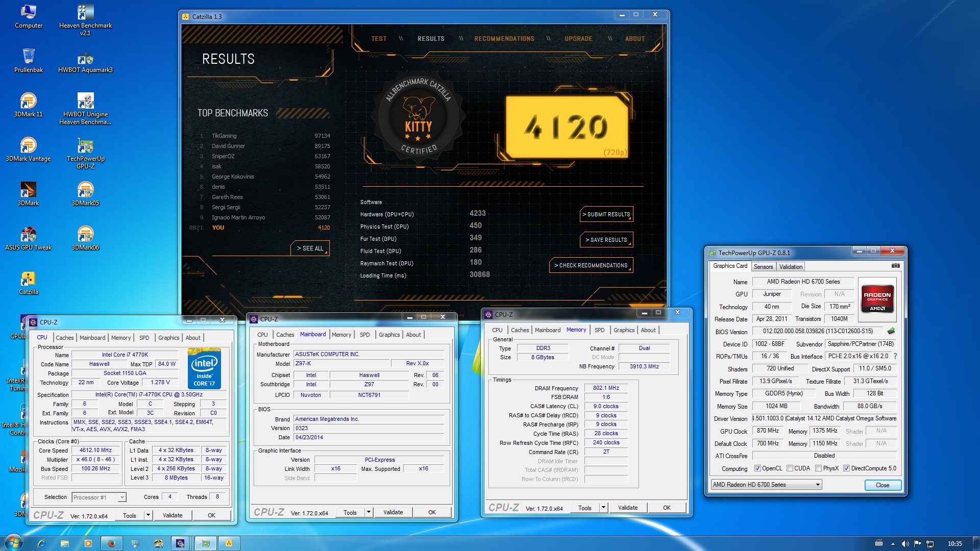Click SEE ALL under top benchmarks
The width and height of the screenshot is (980, 551).
click(310, 248)
